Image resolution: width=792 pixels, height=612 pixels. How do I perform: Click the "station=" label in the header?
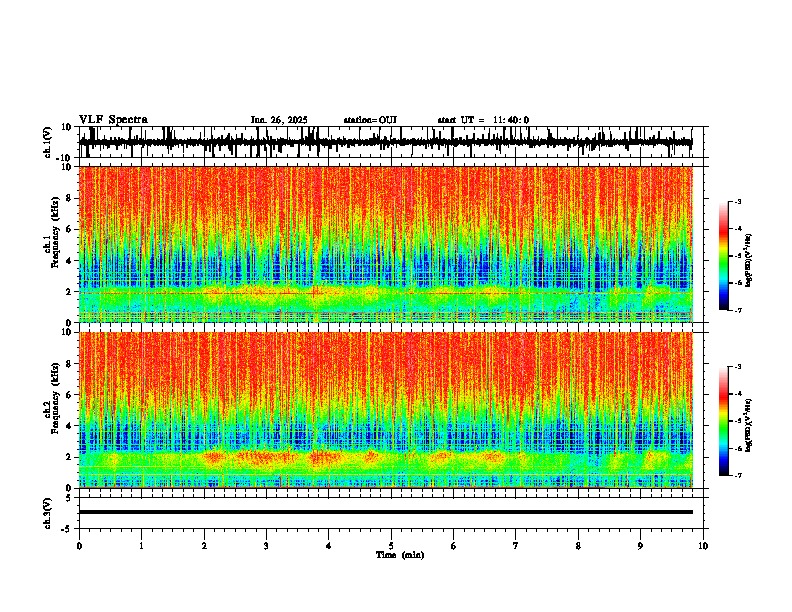pos(361,120)
